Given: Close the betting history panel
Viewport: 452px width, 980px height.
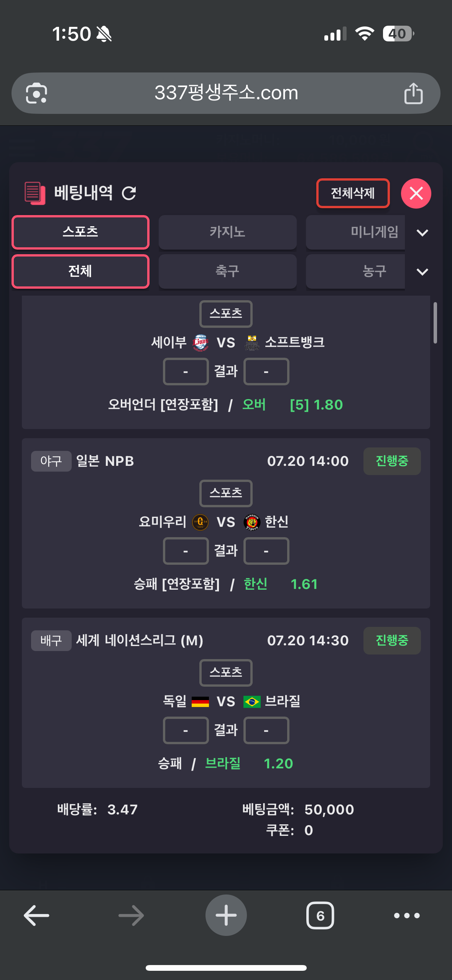Looking at the screenshot, I should [x=416, y=193].
